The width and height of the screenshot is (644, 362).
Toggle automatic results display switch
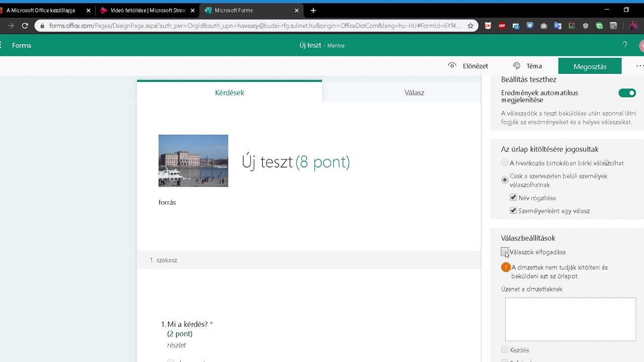pos(627,93)
